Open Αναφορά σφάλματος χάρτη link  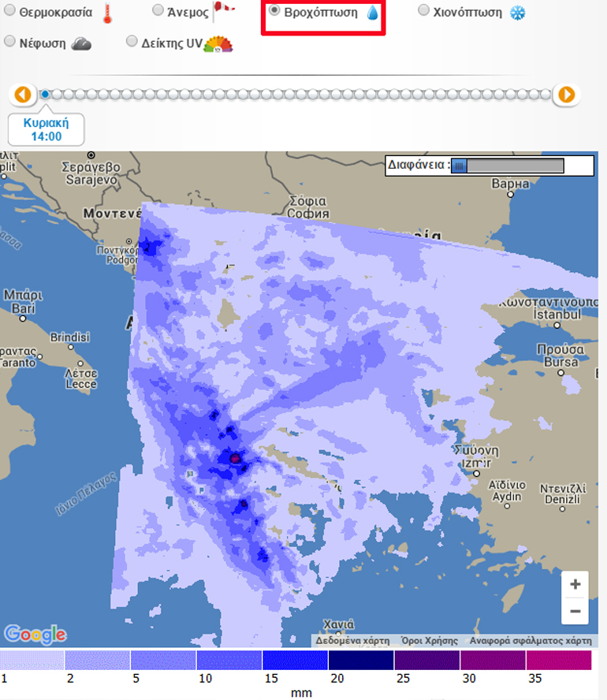pyautogui.click(x=531, y=641)
